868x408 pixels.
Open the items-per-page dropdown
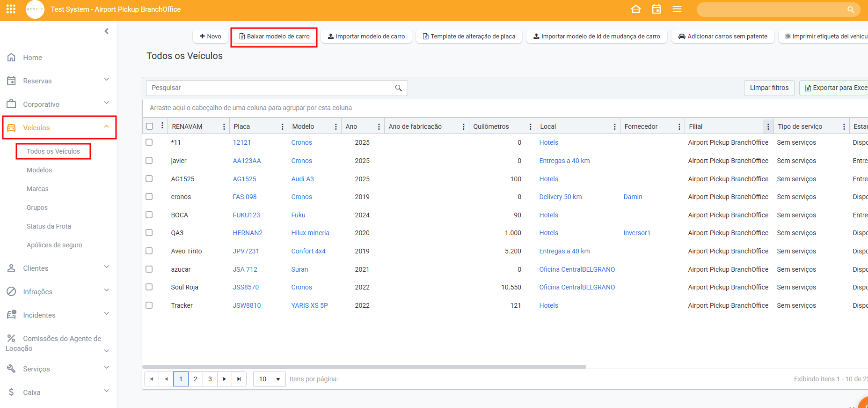pyautogui.click(x=270, y=379)
